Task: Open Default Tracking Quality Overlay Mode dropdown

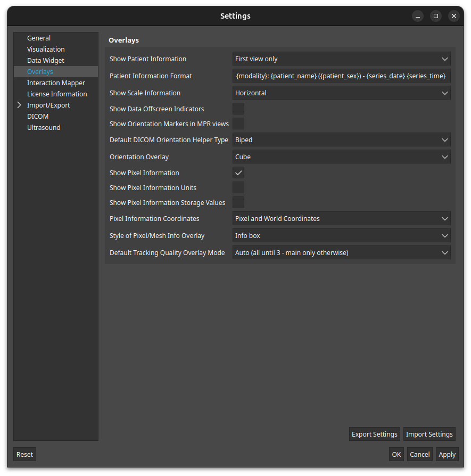Action: 342,252
